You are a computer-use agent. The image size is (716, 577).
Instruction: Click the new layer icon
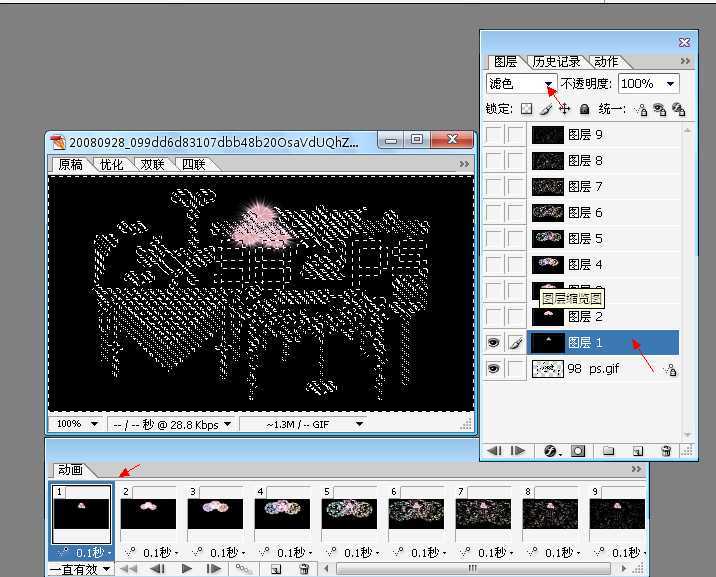pos(636,451)
